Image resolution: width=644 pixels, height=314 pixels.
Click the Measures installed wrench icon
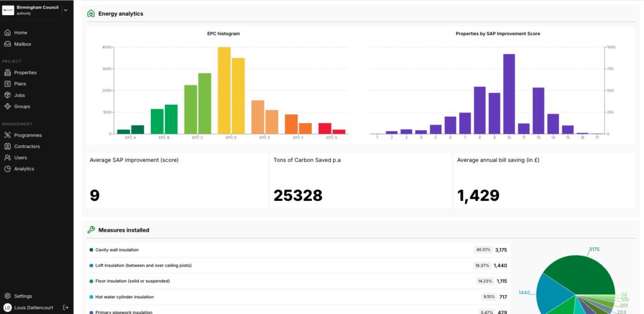pyautogui.click(x=91, y=230)
